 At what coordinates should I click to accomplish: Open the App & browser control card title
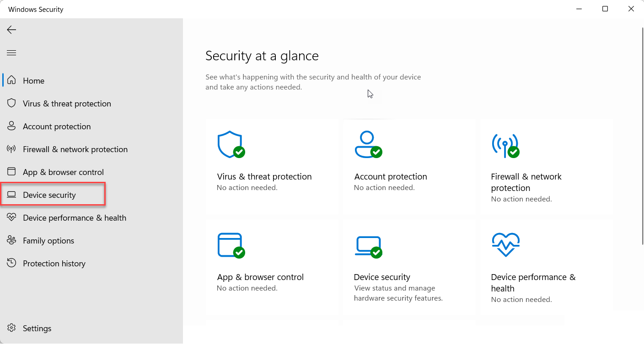(260, 277)
